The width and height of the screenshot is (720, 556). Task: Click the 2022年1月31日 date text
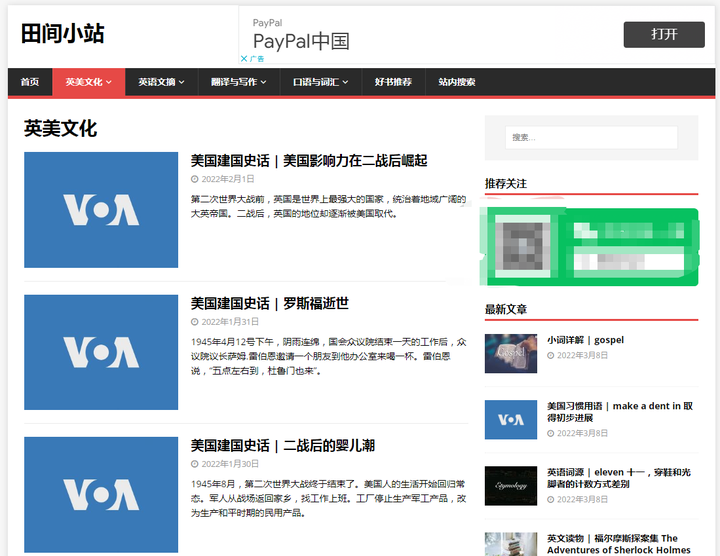230,322
